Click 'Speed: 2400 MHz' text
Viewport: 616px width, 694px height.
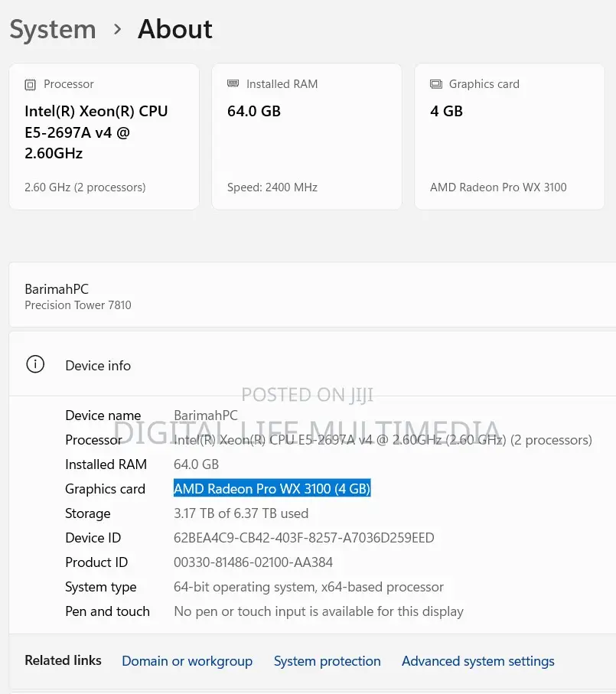click(272, 187)
